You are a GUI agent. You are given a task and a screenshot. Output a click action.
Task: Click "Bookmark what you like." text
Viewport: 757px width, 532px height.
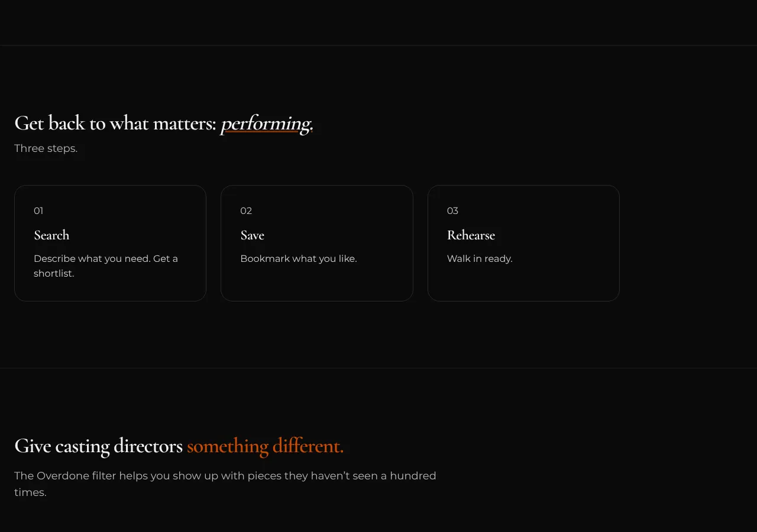[299, 258]
